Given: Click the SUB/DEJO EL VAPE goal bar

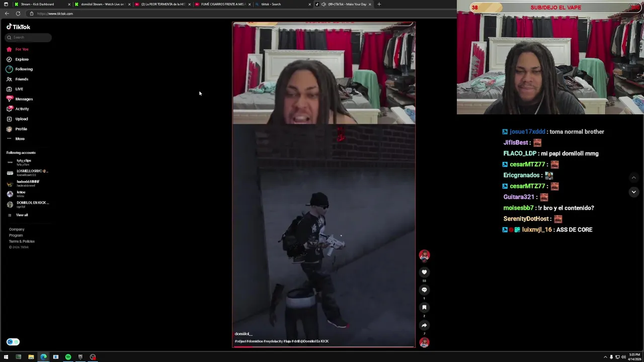Looking at the screenshot, I should click(555, 8).
